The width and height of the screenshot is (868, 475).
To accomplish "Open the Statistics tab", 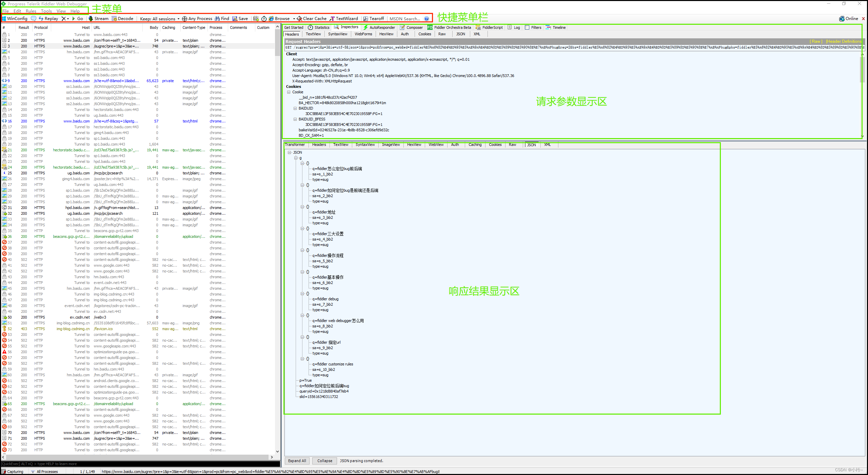I will pyautogui.click(x=319, y=27).
